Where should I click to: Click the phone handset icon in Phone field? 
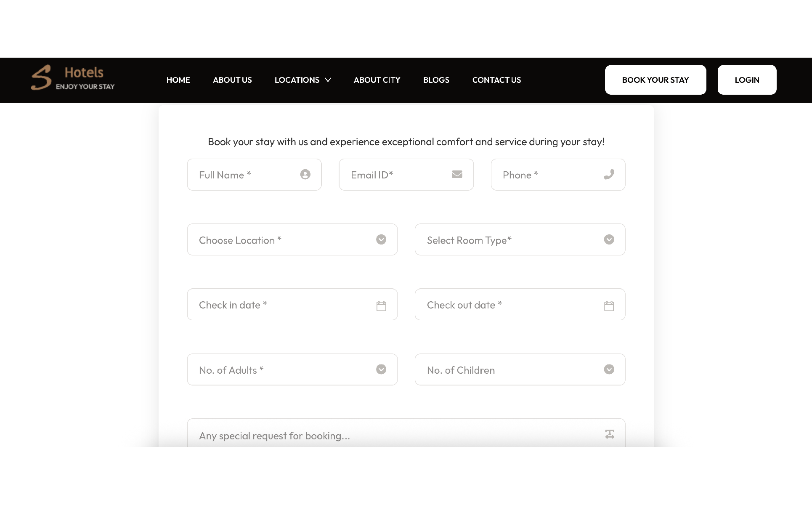(609, 174)
